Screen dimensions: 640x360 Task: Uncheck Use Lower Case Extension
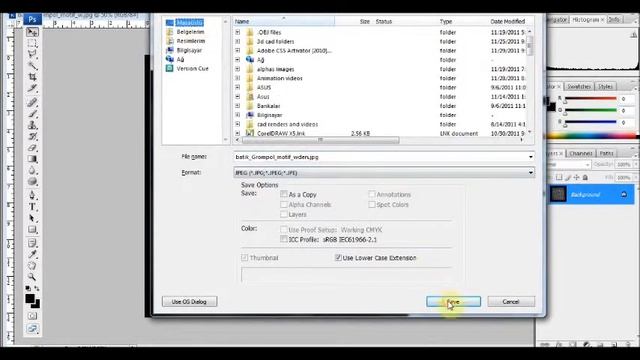338,258
